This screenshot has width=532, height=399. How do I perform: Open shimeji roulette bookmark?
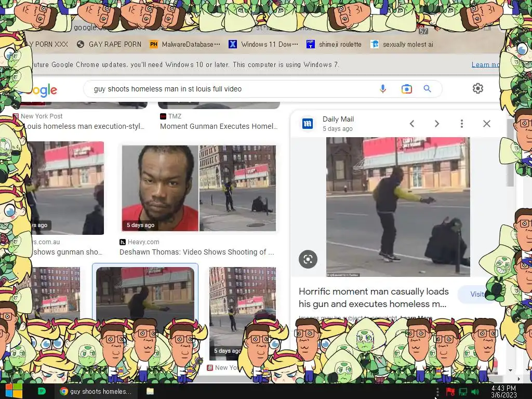(x=334, y=45)
